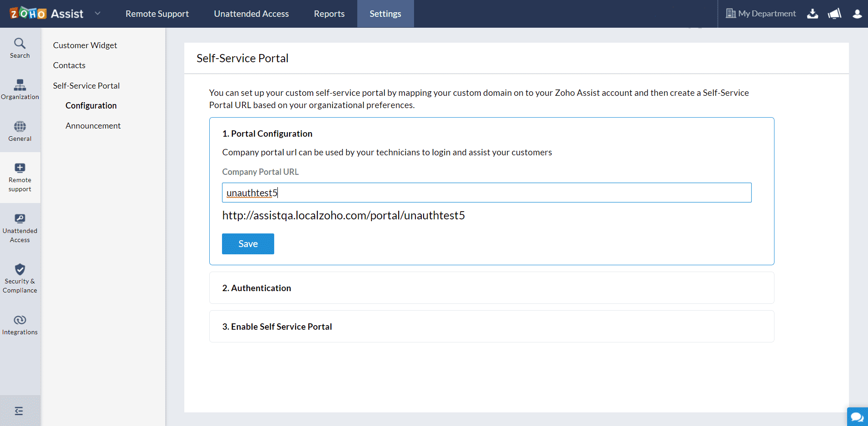Open the announcements megaphone icon
This screenshot has width=868, height=426.
pyautogui.click(x=834, y=14)
